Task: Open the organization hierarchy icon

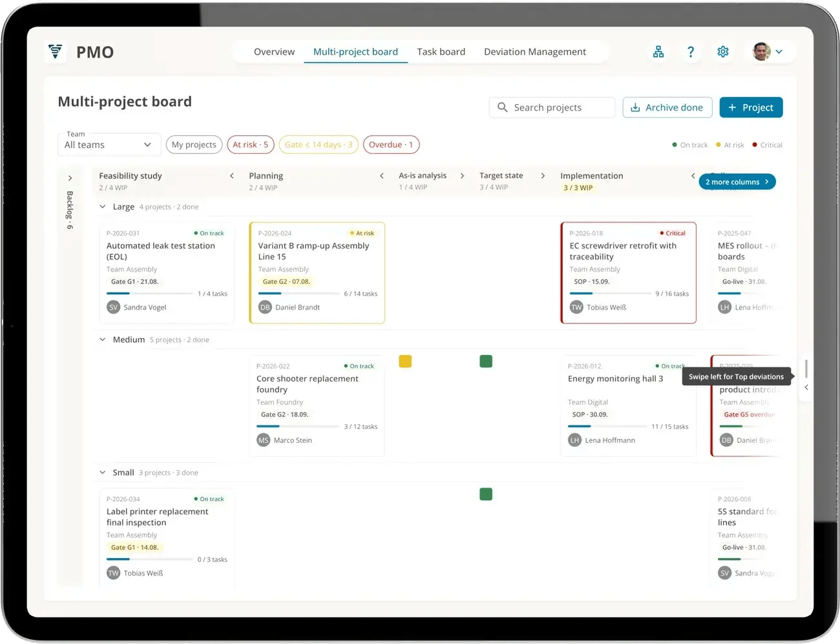Action: 658,52
